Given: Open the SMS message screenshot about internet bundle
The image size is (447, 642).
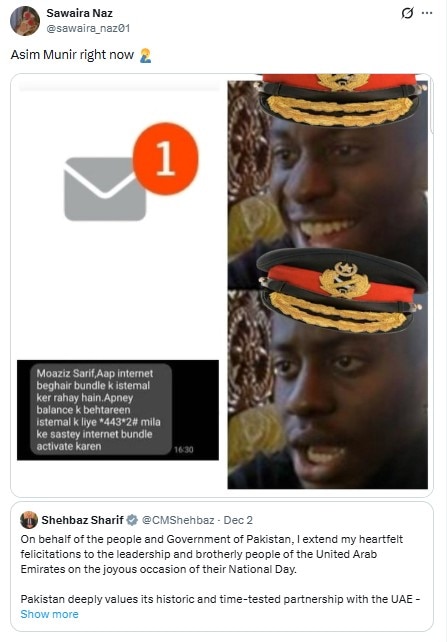Looking at the screenshot, I should pos(117,410).
